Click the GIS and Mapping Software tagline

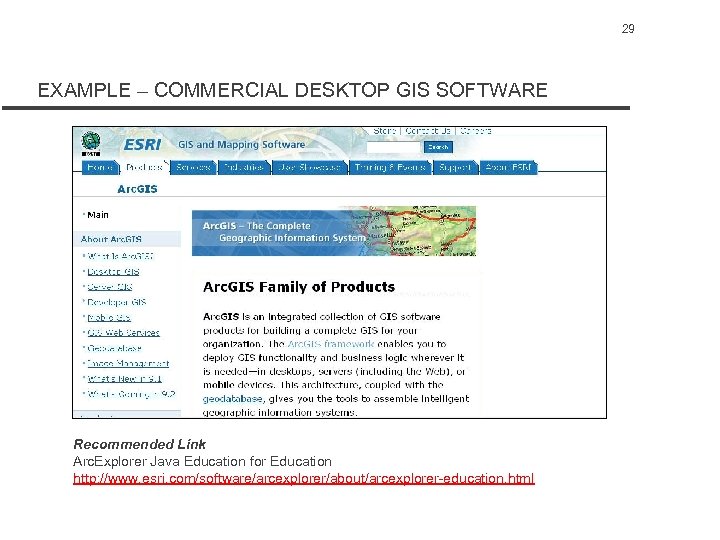242,145
